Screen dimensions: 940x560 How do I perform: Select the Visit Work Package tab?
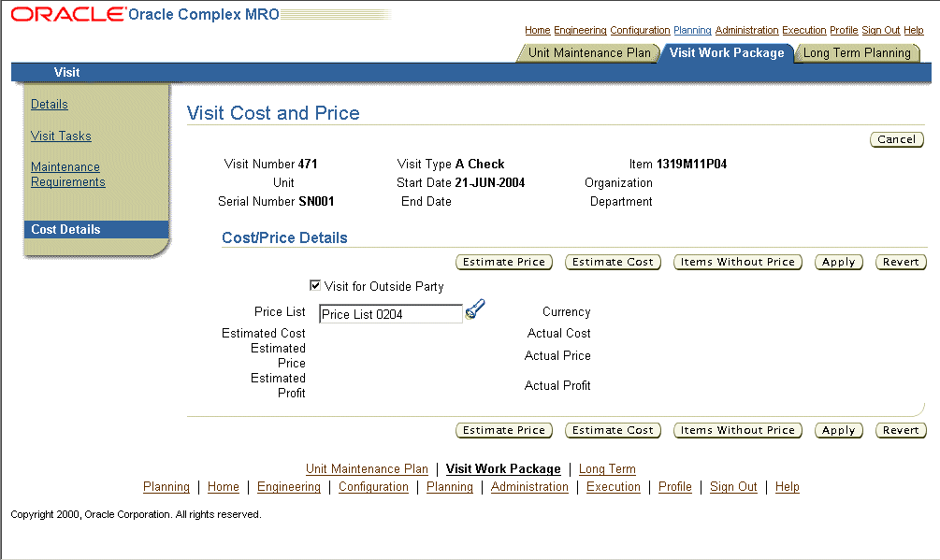727,52
